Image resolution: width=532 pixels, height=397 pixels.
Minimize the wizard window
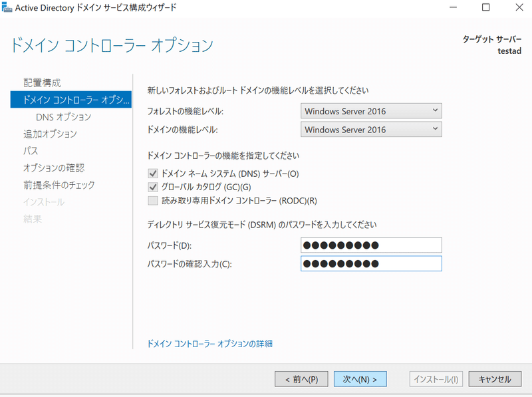453,7
